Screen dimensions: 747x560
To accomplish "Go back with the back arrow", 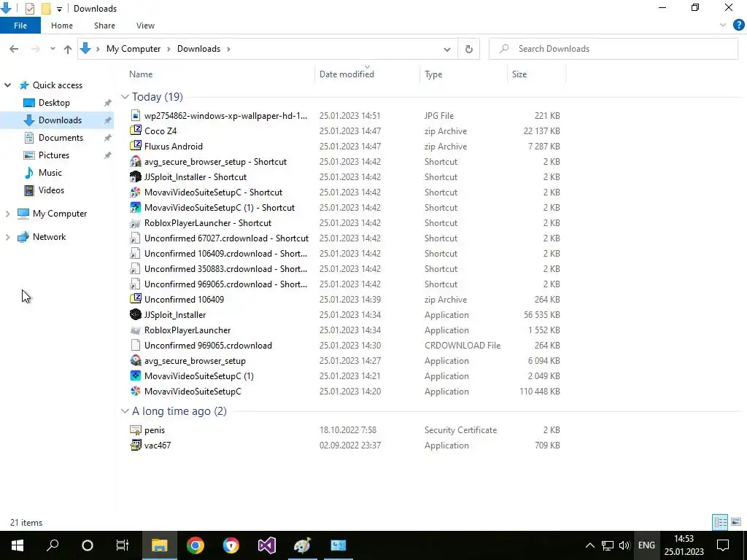I will (x=14, y=49).
